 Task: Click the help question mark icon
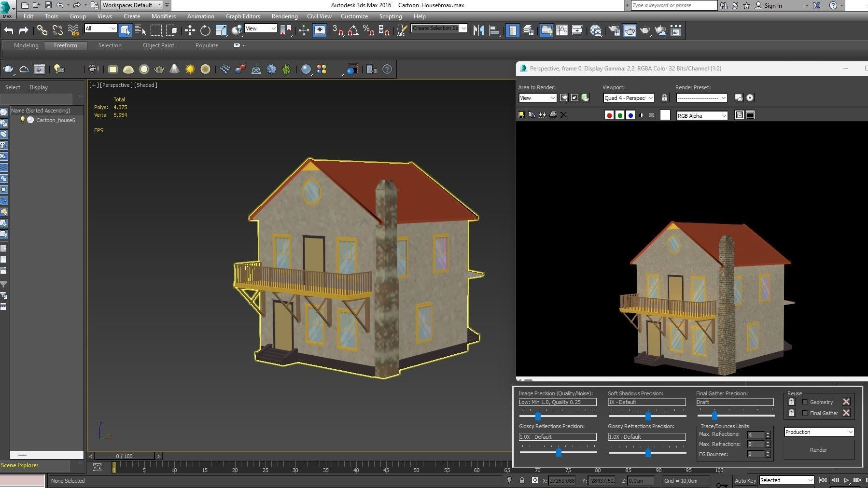pyautogui.click(x=387, y=69)
